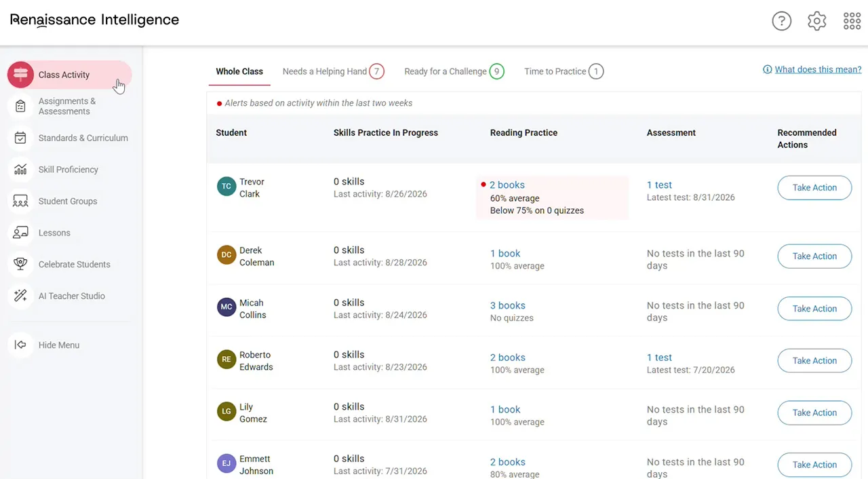This screenshot has width=868, height=479.
Task: Switch to the Whole Class tab
Action: (239, 71)
